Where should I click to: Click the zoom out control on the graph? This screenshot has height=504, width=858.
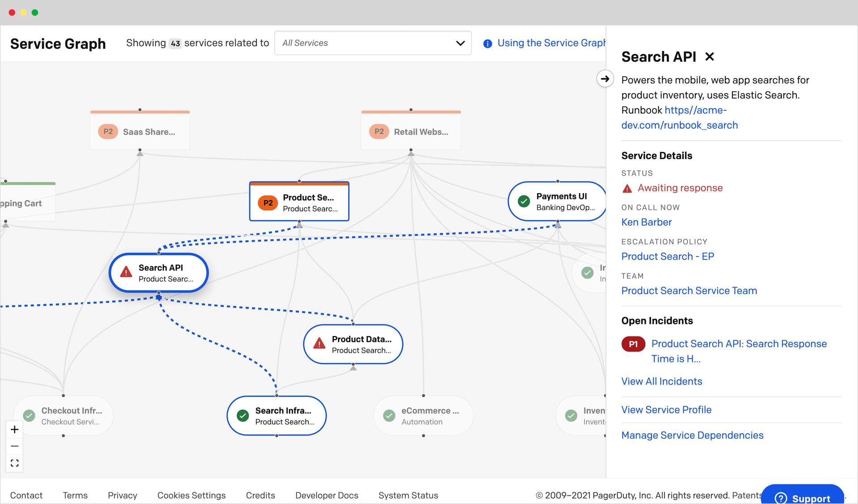[14, 446]
